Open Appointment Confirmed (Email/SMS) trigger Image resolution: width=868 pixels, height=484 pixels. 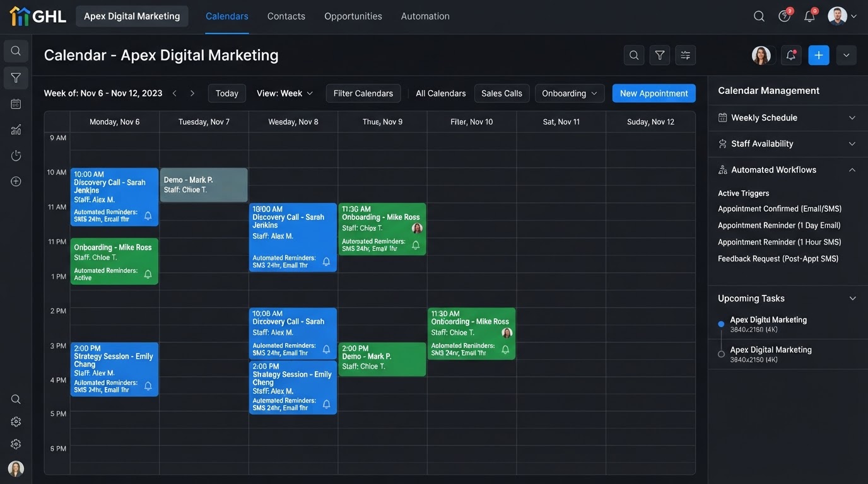pyautogui.click(x=780, y=209)
